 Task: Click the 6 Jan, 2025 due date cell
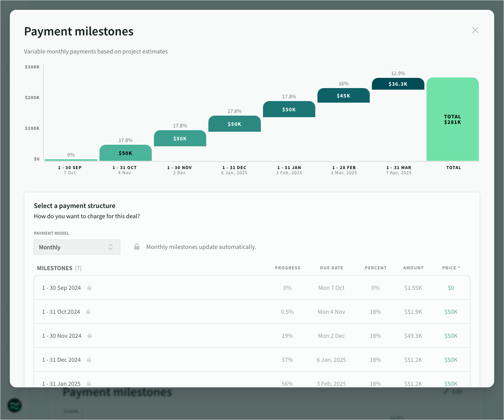tap(331, 360)
